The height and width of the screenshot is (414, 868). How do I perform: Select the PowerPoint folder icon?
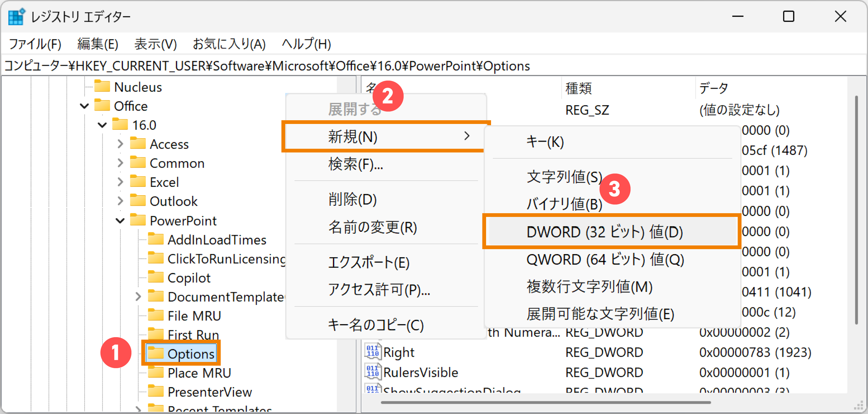[139, 220]
